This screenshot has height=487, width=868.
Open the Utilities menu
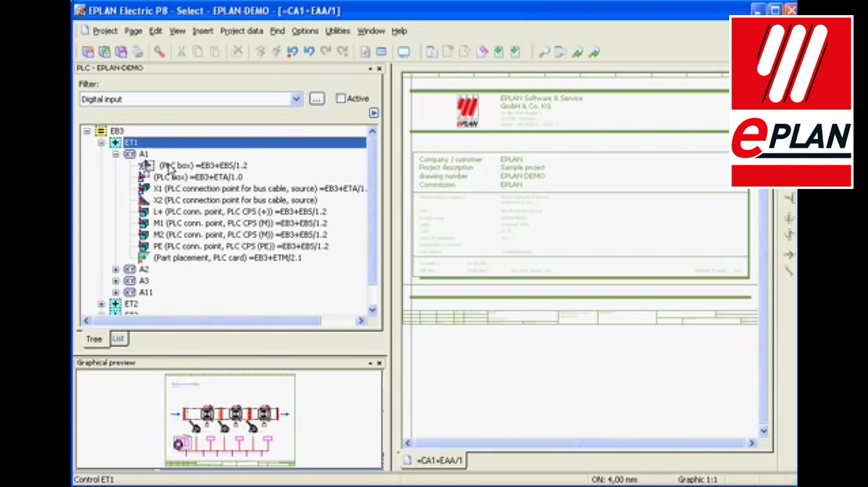click(338, 31)
